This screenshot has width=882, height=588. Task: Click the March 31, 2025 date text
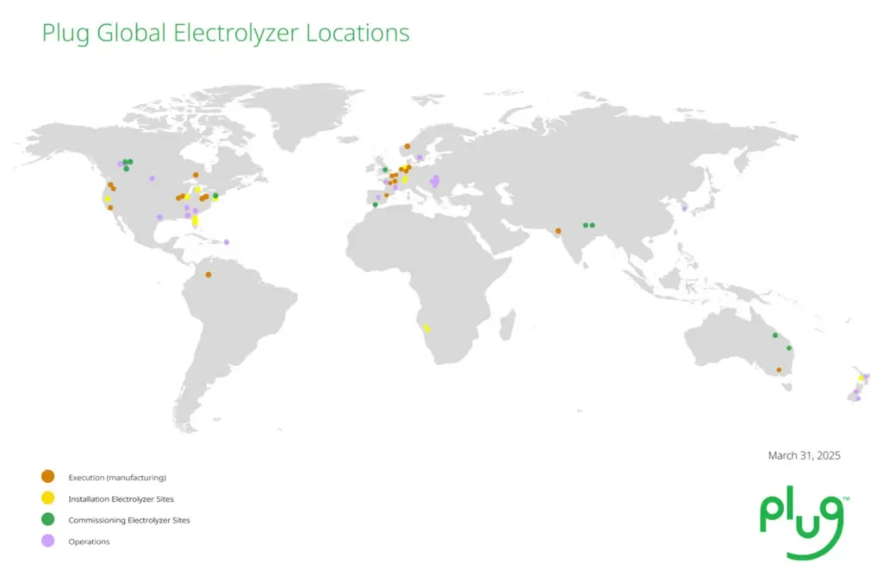tap(804, 455)
